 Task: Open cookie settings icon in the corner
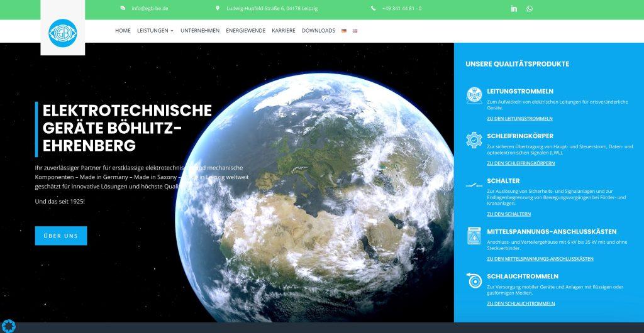coord(8,325)
